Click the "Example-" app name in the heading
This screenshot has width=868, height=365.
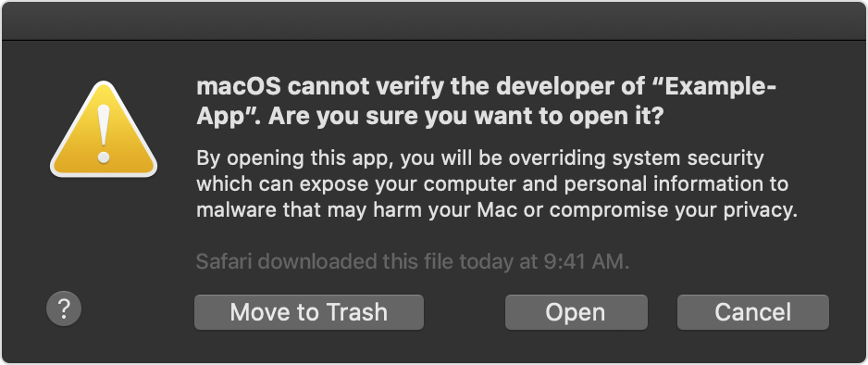point(717,87)
